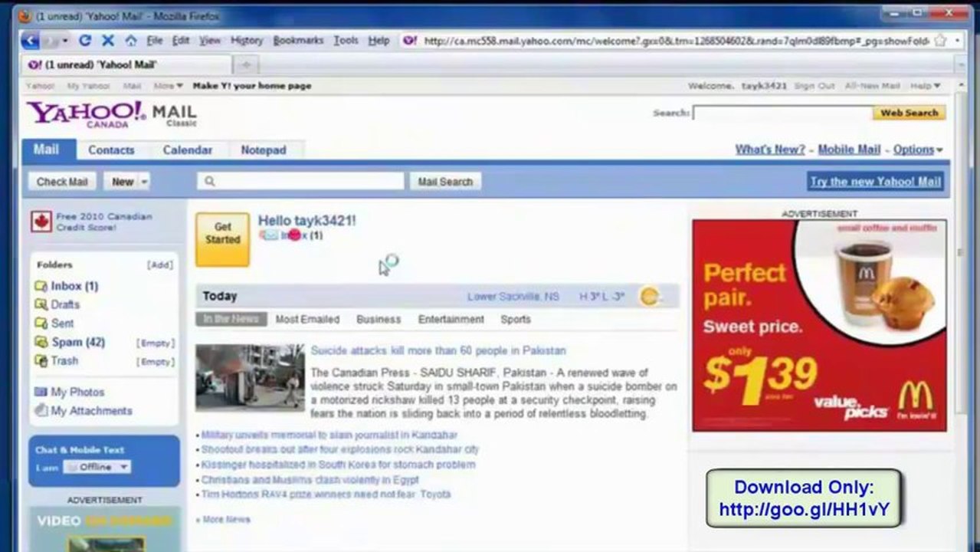Click the Sign Out link

click(x=814, y=86)
